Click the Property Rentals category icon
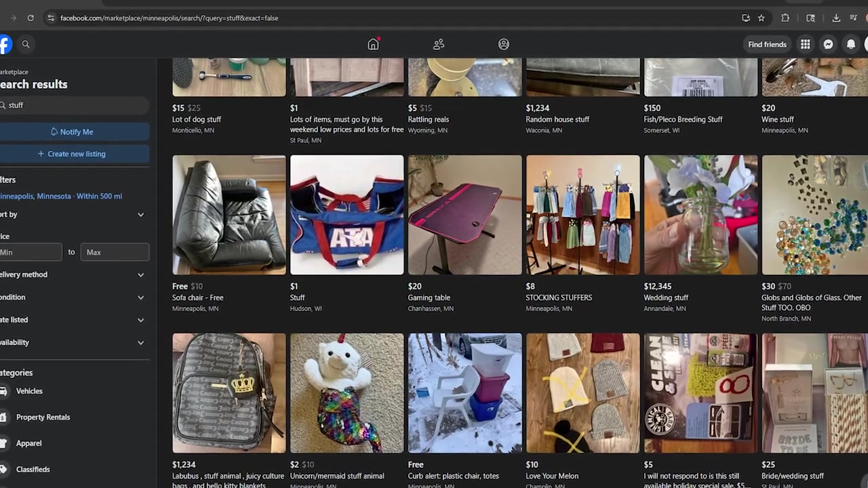The height and width of the screenshot is (488, 868). coord(3,417)
